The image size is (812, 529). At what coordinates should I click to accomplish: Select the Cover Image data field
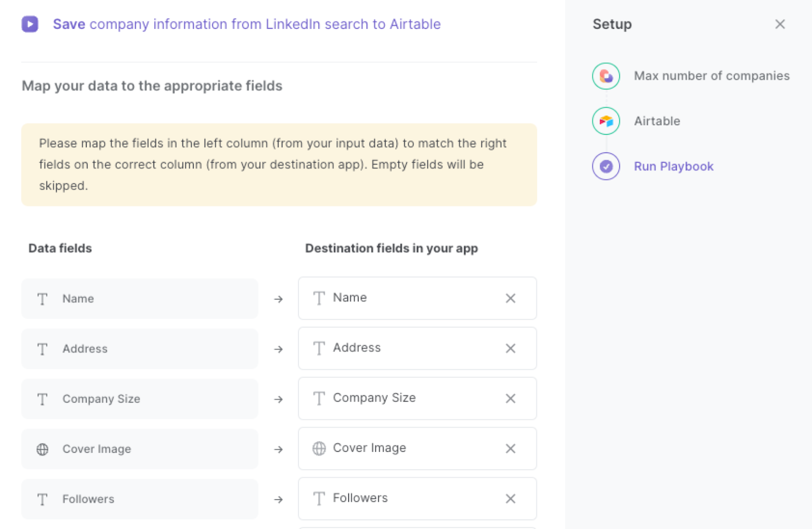tap(140, 449)
